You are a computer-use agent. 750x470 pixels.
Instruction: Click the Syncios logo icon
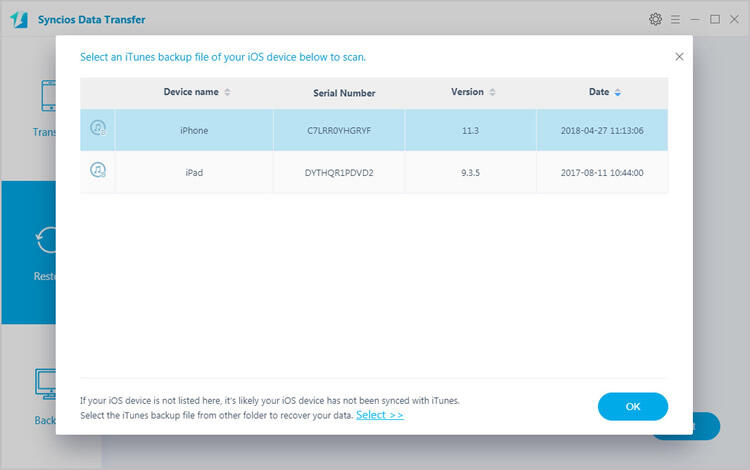[19, 19]
